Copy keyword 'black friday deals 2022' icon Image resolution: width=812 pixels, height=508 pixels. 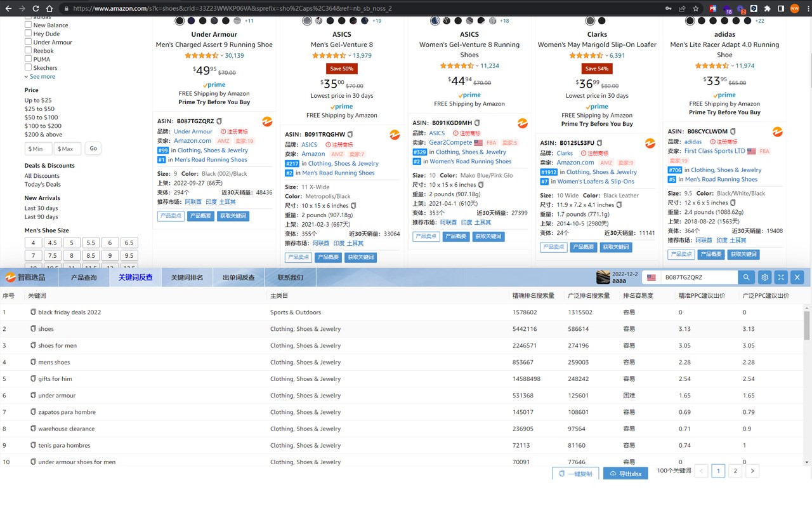point(33,312)
